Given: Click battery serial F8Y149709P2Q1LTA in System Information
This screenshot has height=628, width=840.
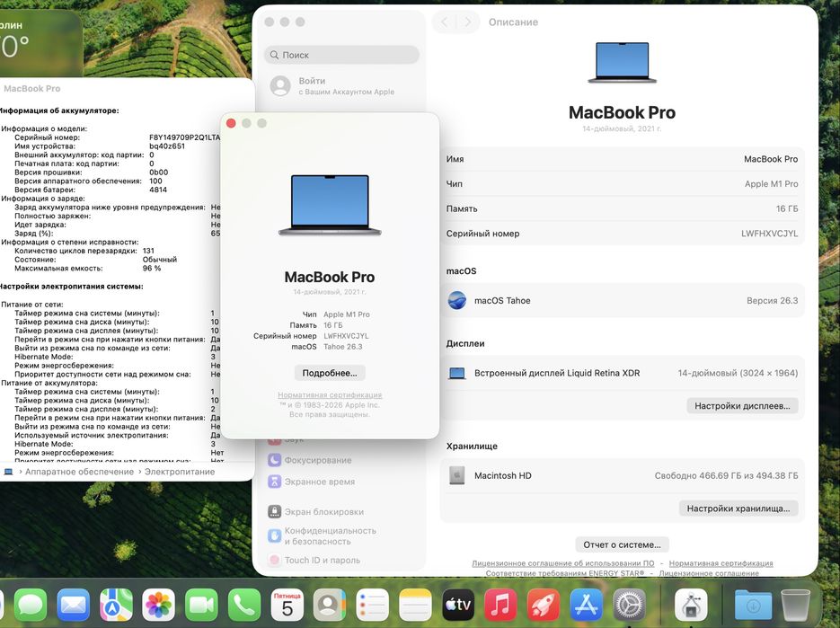Looking at the screenshot, I should 184,137.
